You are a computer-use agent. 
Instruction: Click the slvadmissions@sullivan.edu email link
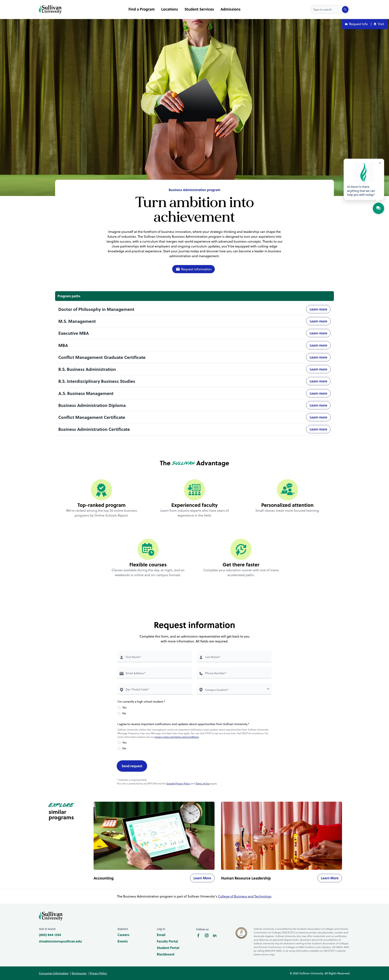60,941
